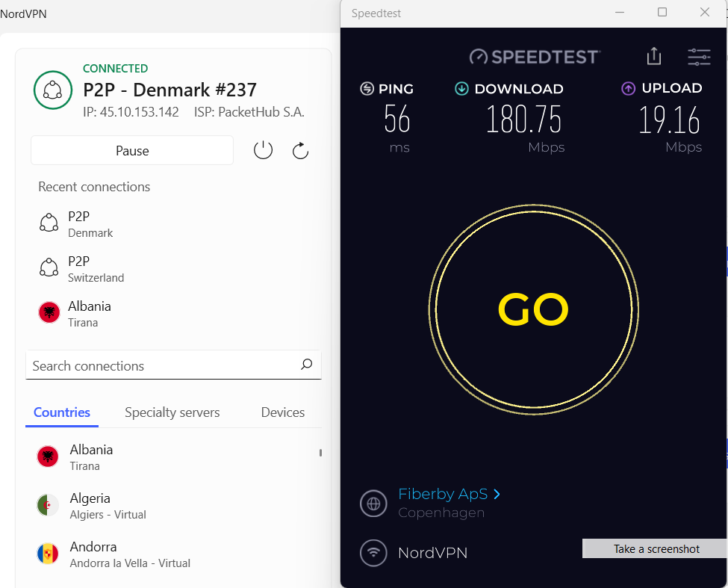Click the Search connections field
The width and height of the screenshot is (728, 588).
click(173, 365)
